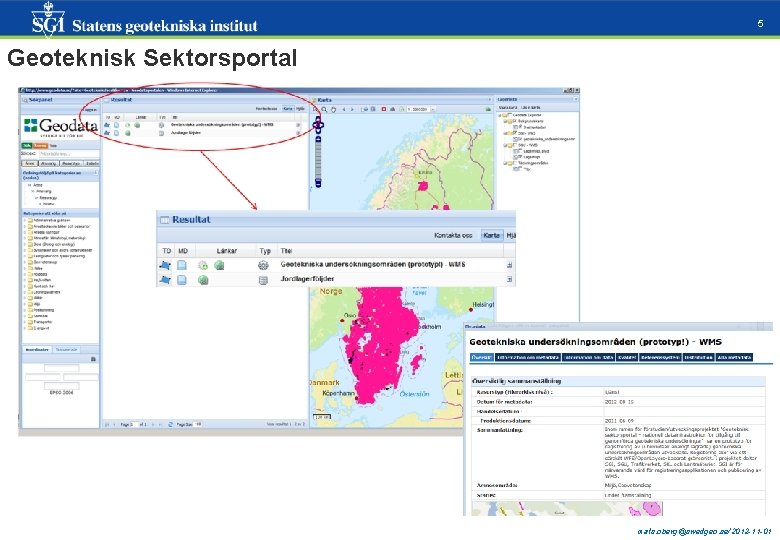Click TD map icon for Geotekniska undersökningsområden in enlarged Resultat
The width and height of the screenshot is (780, 540).
165,266
